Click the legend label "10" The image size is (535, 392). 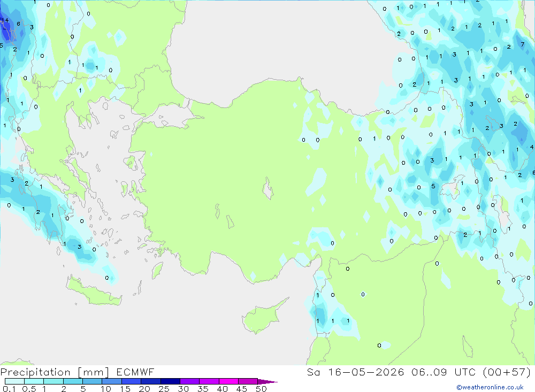point(106,389)
